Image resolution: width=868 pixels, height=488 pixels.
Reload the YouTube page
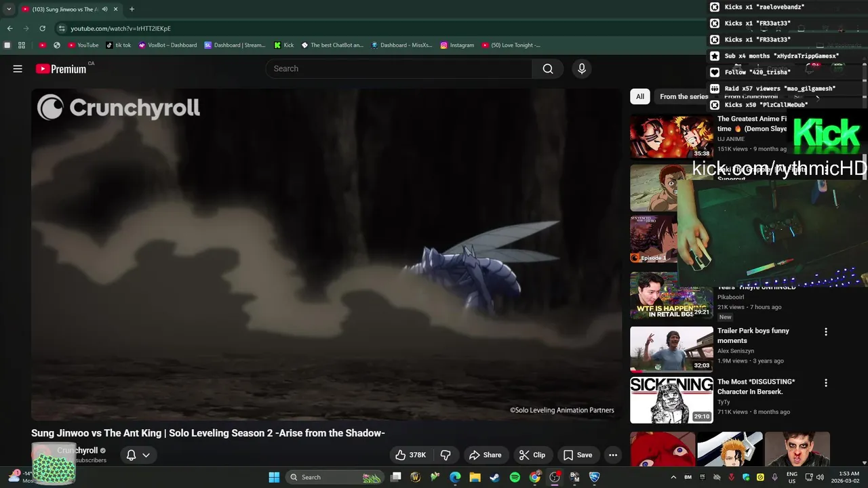tap(42, 28)
